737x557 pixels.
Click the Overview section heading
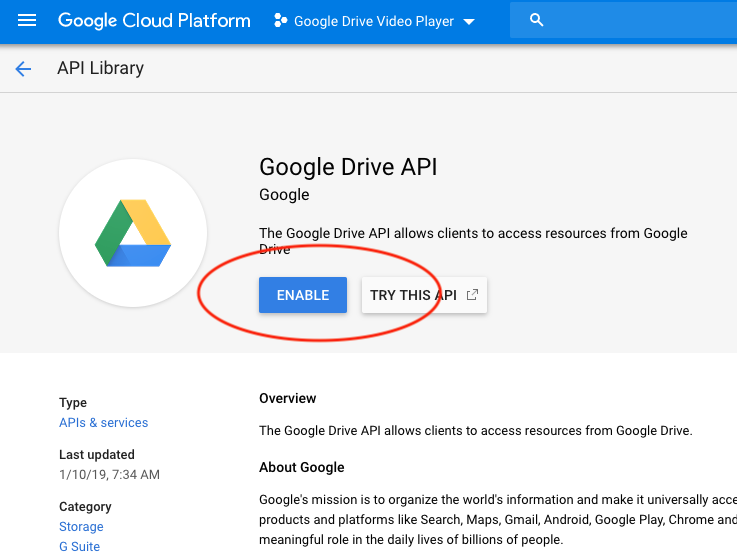pyautogui.click(x=287, y=399)
